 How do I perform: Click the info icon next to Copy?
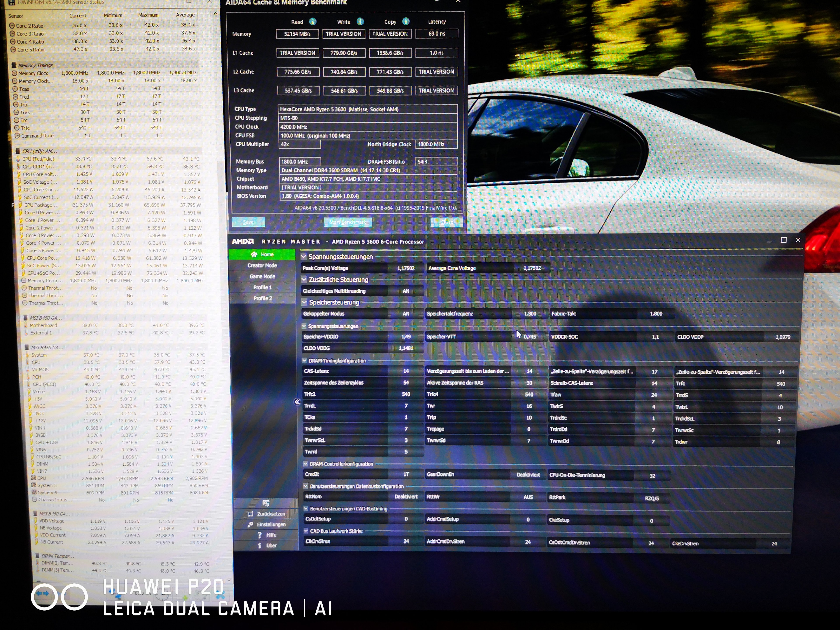406,22
